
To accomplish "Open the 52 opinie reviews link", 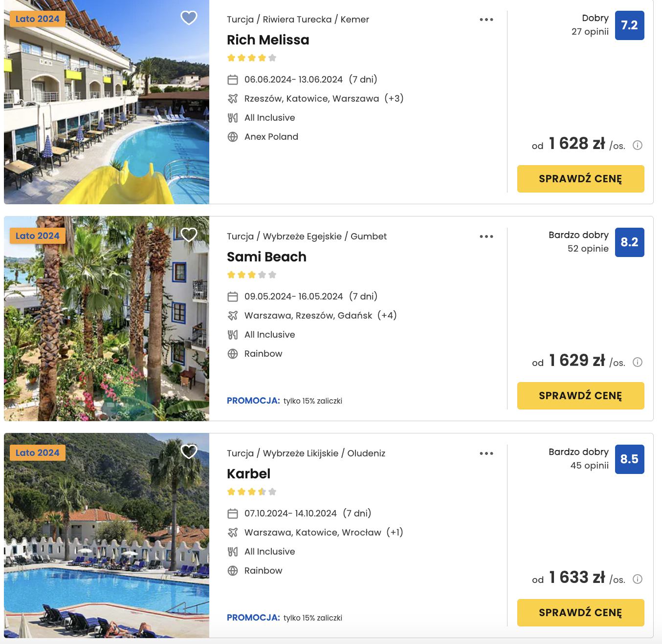I will pyautogui.click(x=588, y=249).
